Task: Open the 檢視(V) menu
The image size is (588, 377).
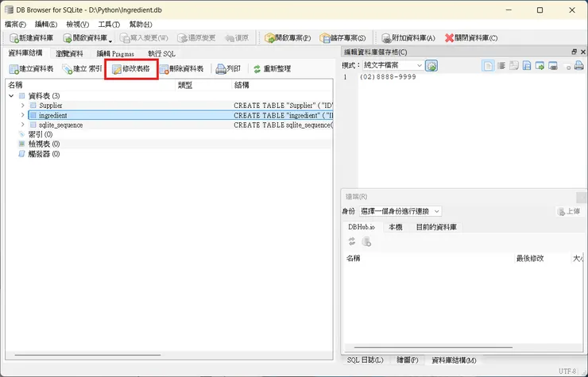Action: [78, 25]
